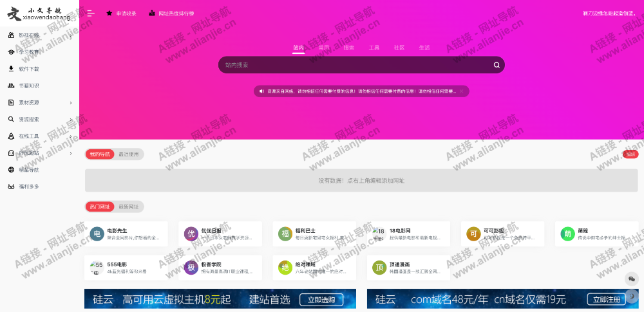Open the 网址热度排行榜 bar chart icon
This screenshot has width=644, height=312.
[152, 13]
